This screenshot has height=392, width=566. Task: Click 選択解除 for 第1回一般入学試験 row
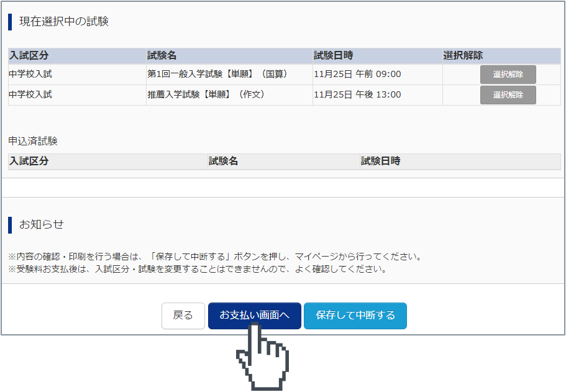coord(508,75)
